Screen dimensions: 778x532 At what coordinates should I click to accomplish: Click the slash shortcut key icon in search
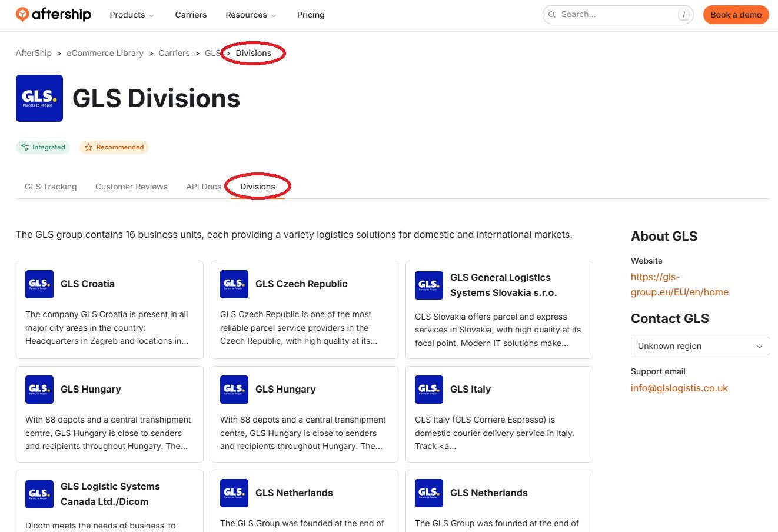point(684,15)
